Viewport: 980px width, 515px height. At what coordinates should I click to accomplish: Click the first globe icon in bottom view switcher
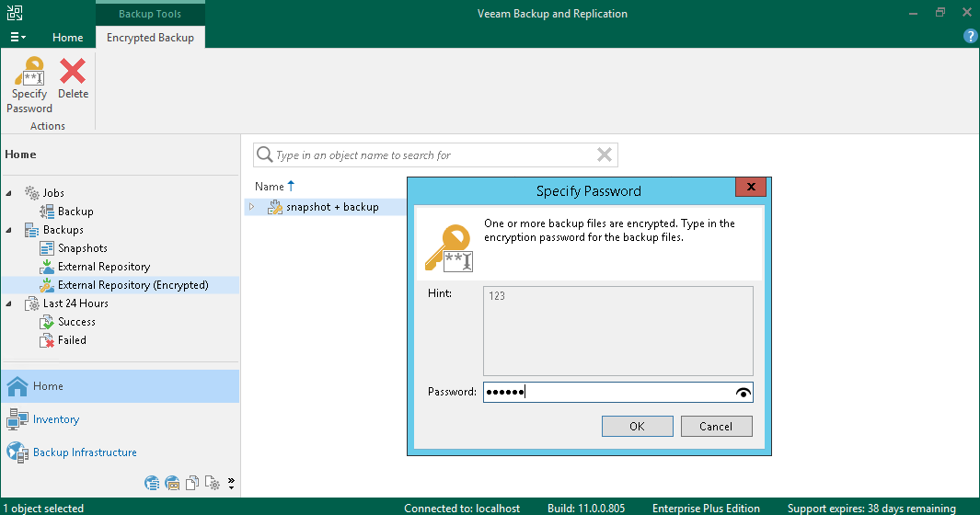click(x=152, y=483)
